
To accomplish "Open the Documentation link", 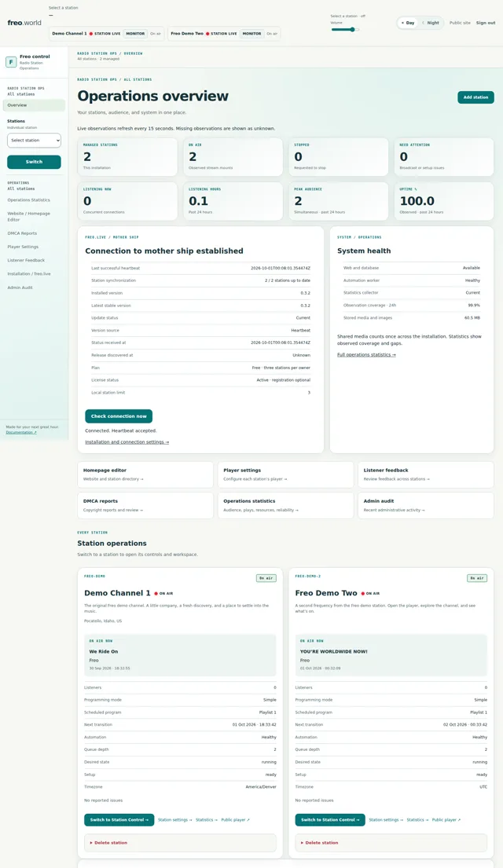I will click(x=21, y=432).
